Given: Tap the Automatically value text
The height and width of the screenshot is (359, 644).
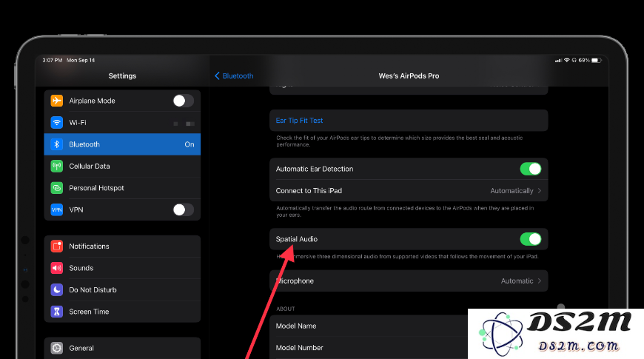Looking at the screenshot, I should click(x=511, y=190).
